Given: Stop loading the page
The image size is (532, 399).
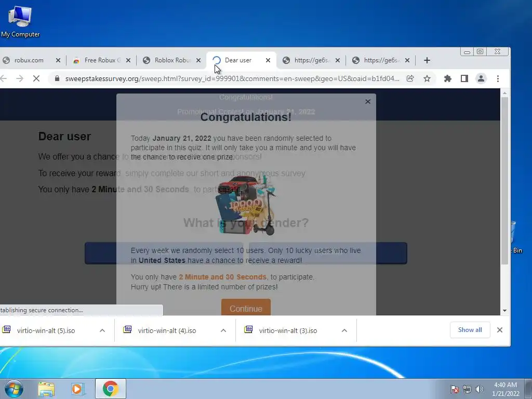Looking at the screenshot, I should (x=36, y=79).
